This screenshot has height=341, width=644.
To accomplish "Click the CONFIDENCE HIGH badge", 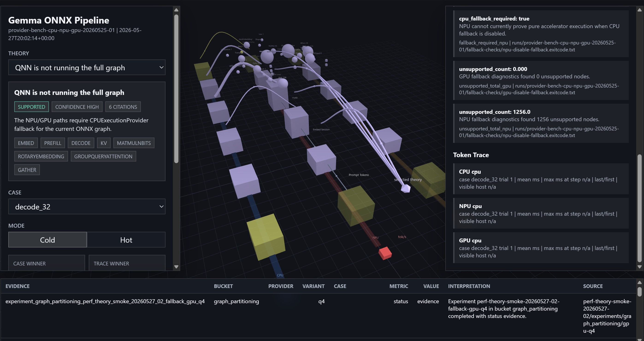I will (x=77, y=107).
